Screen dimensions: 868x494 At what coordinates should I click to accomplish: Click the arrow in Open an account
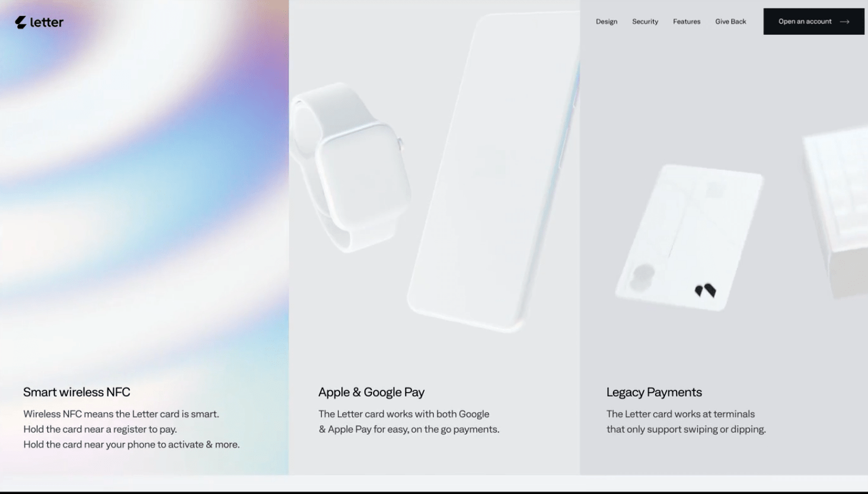tap(845, 22)
